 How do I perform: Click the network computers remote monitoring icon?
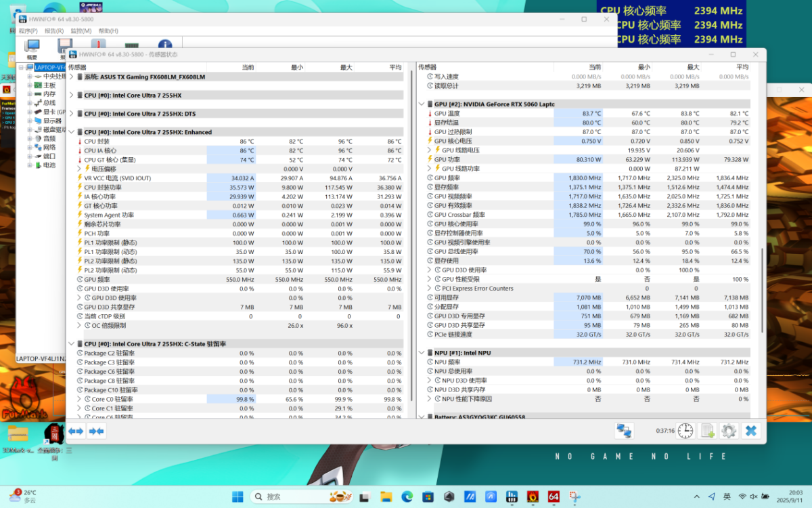624,431
